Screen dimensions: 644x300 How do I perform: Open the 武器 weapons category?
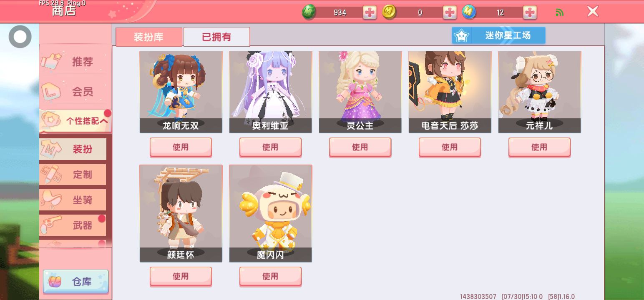73,225
